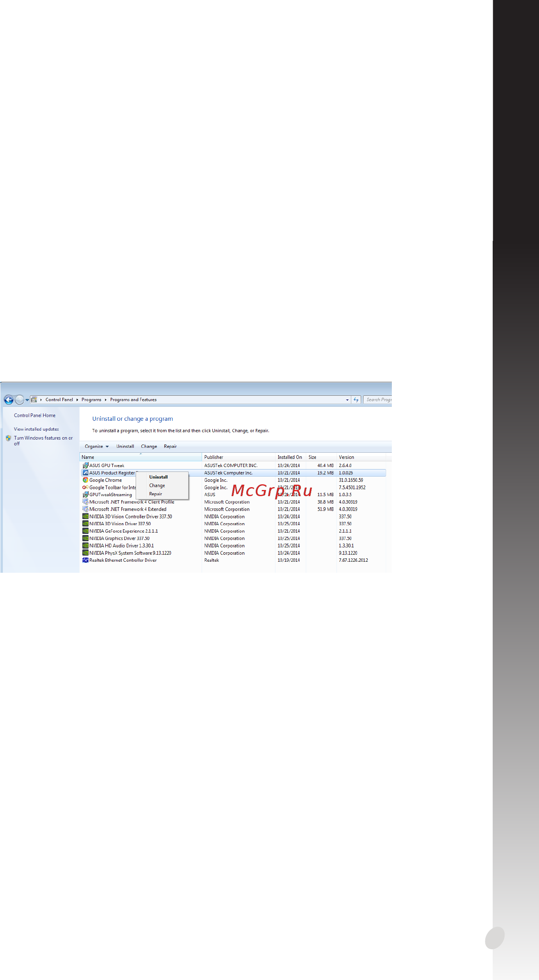Viewport: 539px width, 980px height.
Task: Select the Google Chrome entry
Action: (x=233, y=480)
